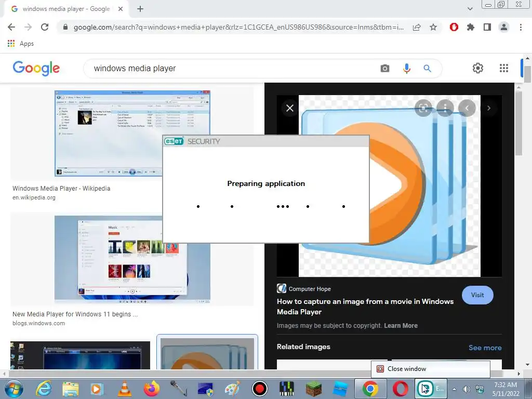Toggle the Chrome side panel icon

click(487, 27)
